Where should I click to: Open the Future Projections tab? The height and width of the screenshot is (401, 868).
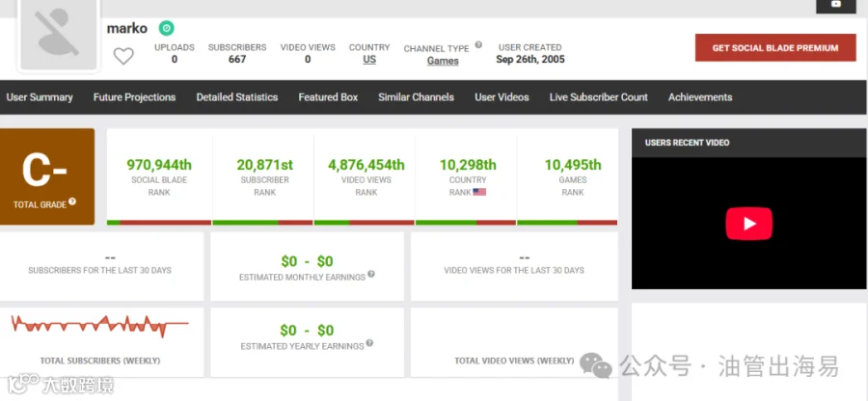click(x=134, y=97)
